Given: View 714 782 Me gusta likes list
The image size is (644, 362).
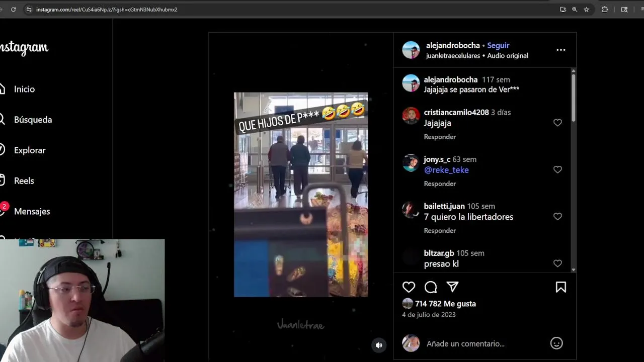Looking at the screenshot, I should [x=445, y=304].
